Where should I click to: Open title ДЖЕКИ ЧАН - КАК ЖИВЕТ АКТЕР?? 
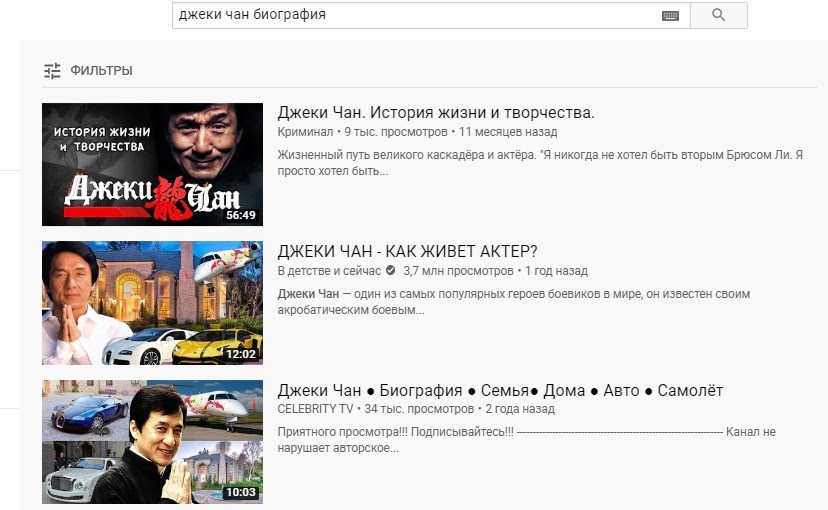tap(414, 251)
